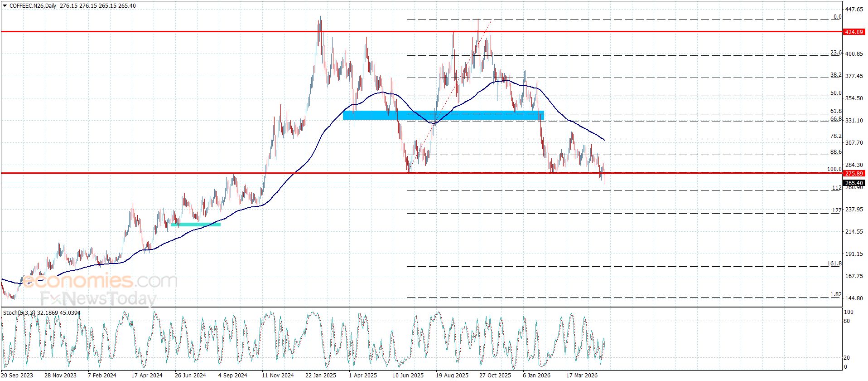Select the cyan rectangle near June 2024

196,224
